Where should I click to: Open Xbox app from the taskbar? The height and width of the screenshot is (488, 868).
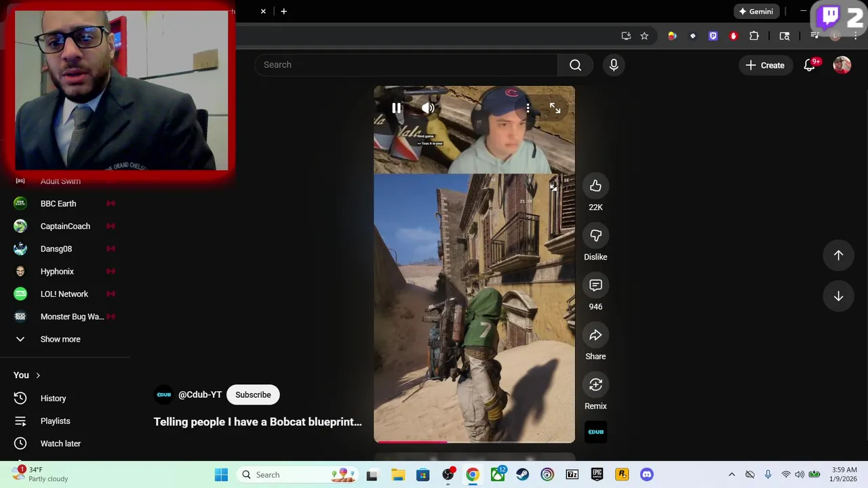pos(498,474)
